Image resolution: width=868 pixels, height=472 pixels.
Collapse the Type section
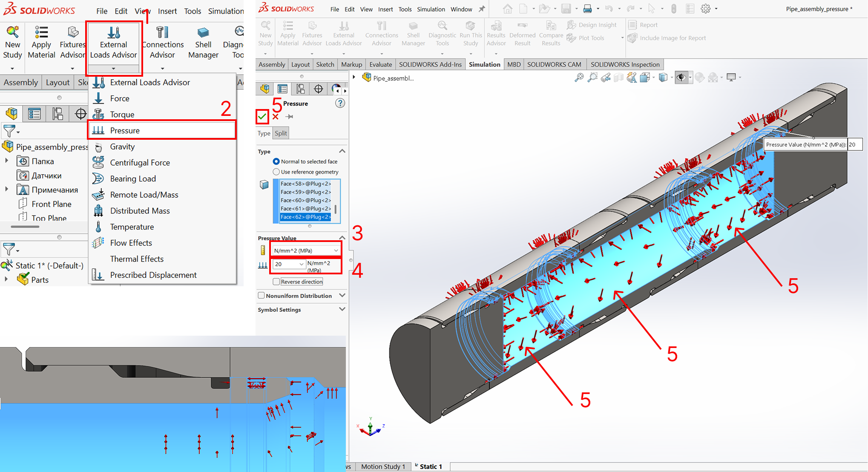pyautogui.click(x=342, y=151)
